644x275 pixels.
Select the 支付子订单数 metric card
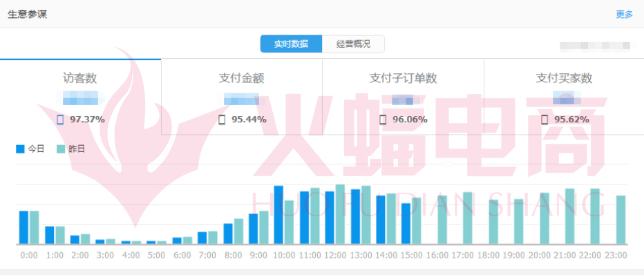coord(403,97)
